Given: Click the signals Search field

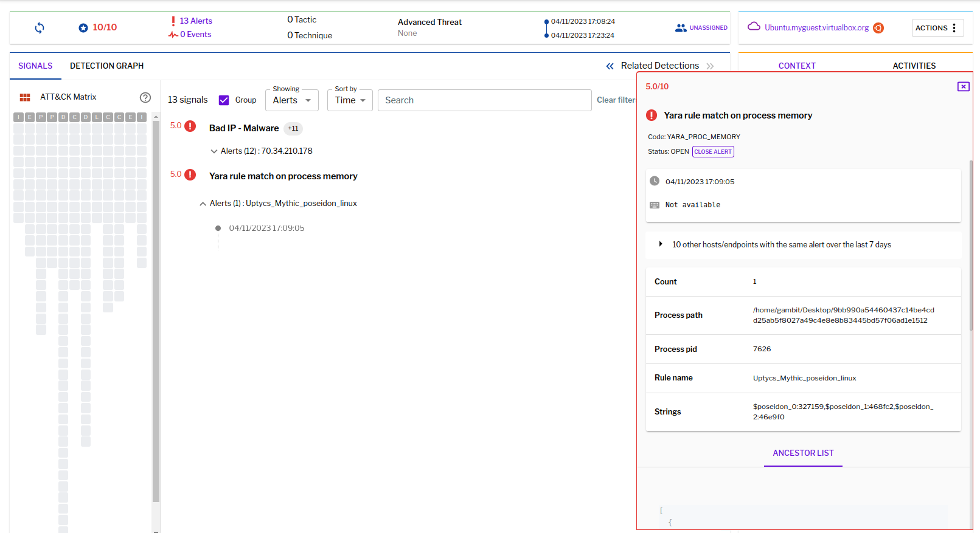Looking at the screenshot, I should pyautogui.click(x=485, y=100).
